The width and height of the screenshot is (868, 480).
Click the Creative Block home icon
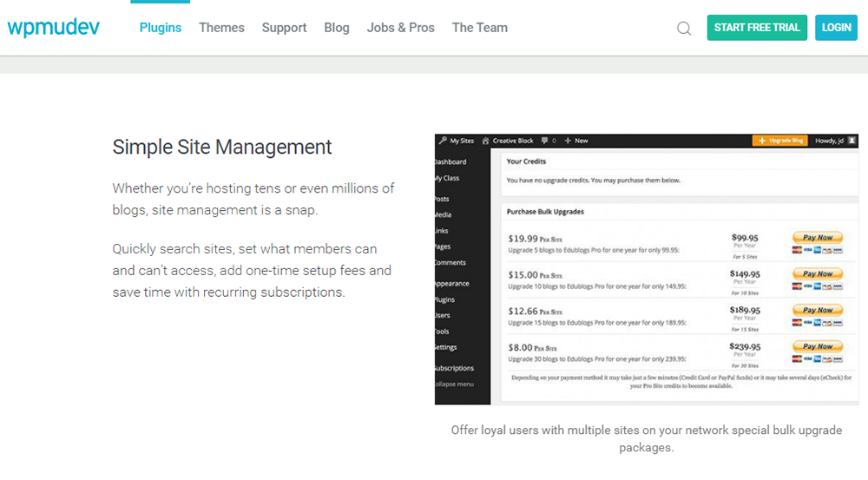tap(486, 141)
